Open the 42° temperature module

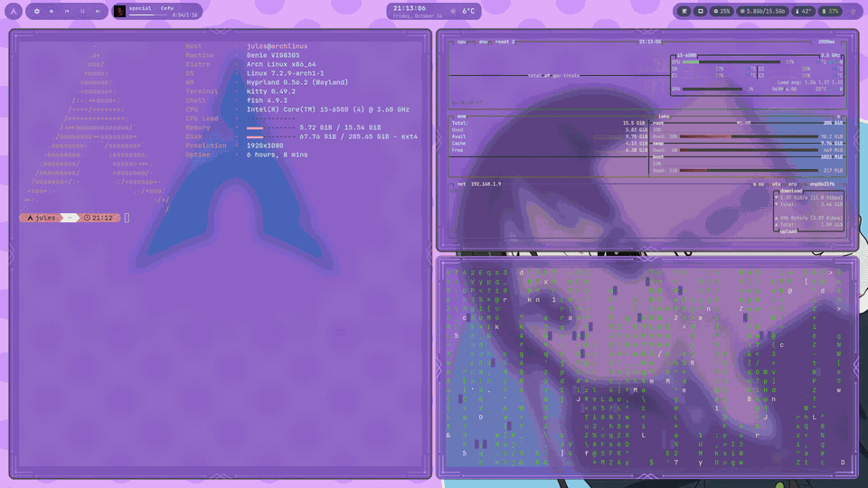(803, 11)
